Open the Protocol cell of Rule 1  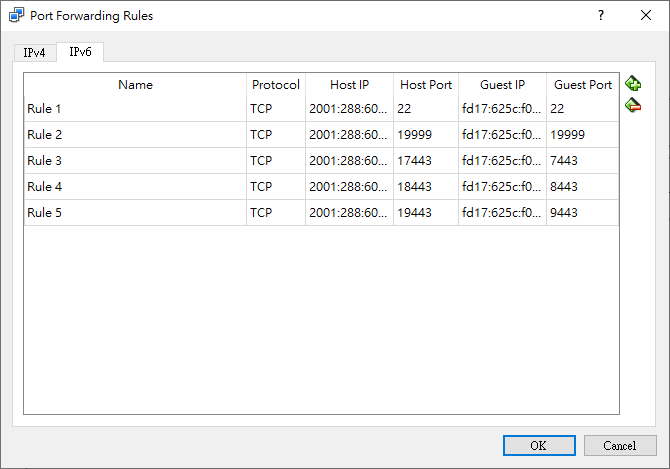[x=275, y=109]
